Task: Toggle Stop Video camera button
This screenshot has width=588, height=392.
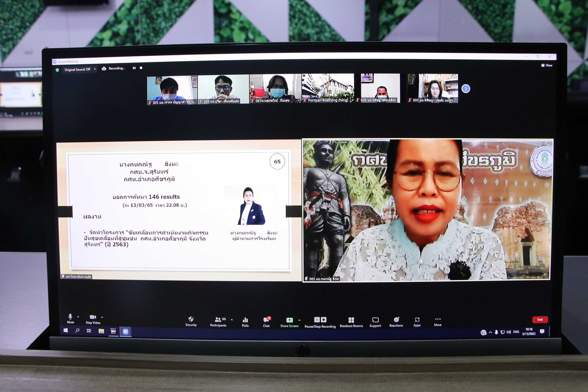Action: coord(93,317)
